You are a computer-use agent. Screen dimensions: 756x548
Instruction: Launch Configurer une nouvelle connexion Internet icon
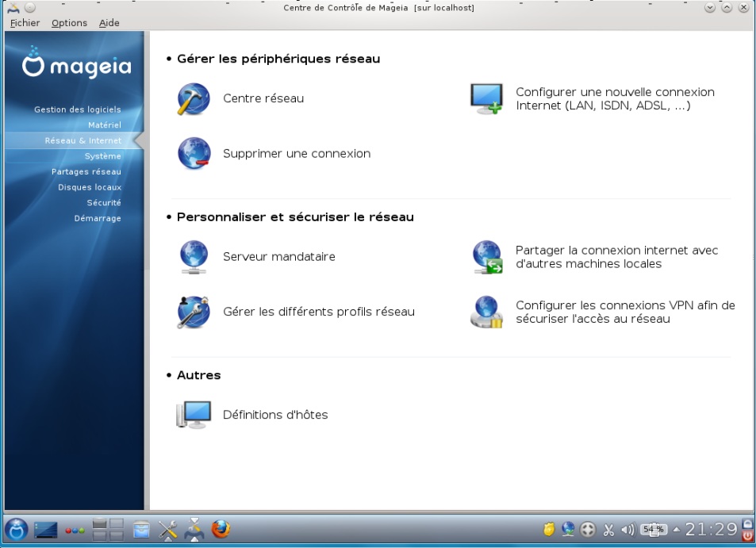point(486,99)
